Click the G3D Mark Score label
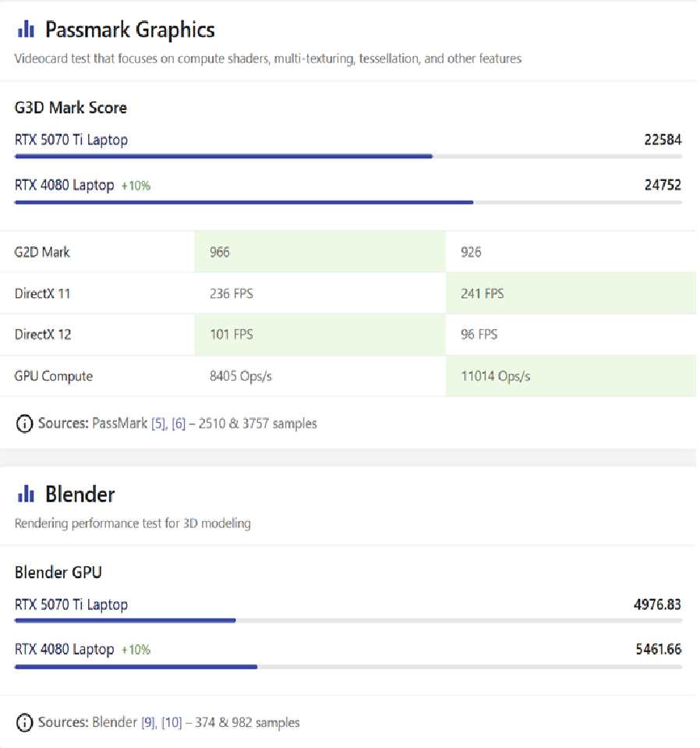Viewport: 700px width, 748px height. tap(71, 108)
